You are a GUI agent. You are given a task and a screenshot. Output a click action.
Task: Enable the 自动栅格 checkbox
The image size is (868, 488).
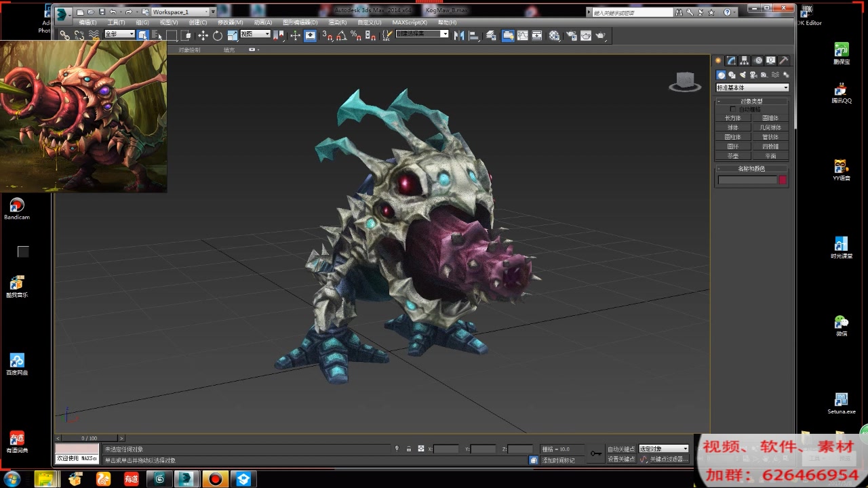(x=733, y=109)
